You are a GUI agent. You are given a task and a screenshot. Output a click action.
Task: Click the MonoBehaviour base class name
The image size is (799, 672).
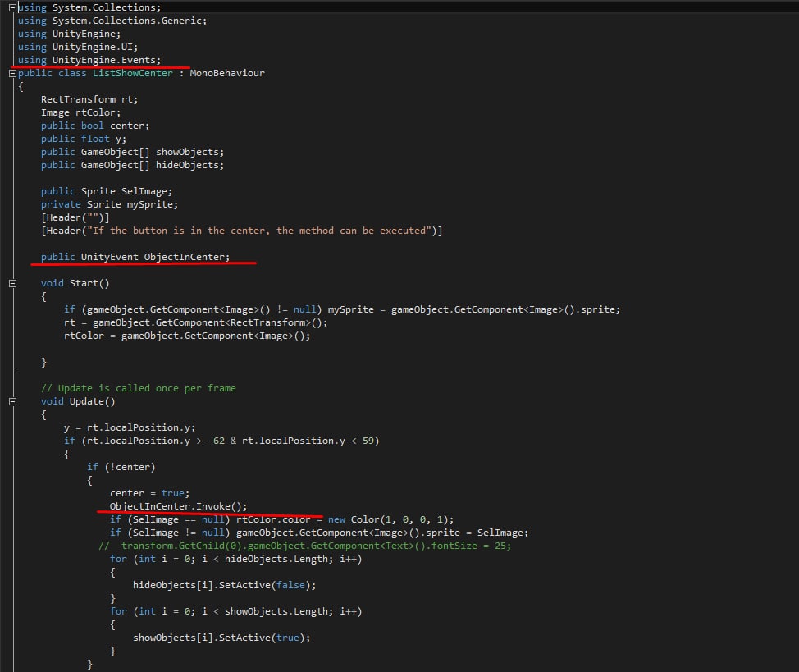pos(227,73)
